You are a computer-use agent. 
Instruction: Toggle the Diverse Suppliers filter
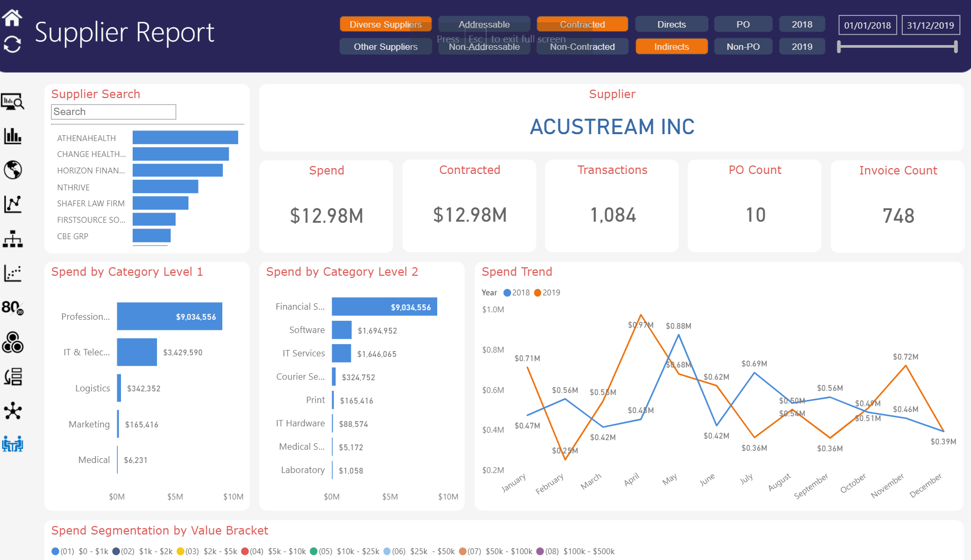click(x=386, y=24)
